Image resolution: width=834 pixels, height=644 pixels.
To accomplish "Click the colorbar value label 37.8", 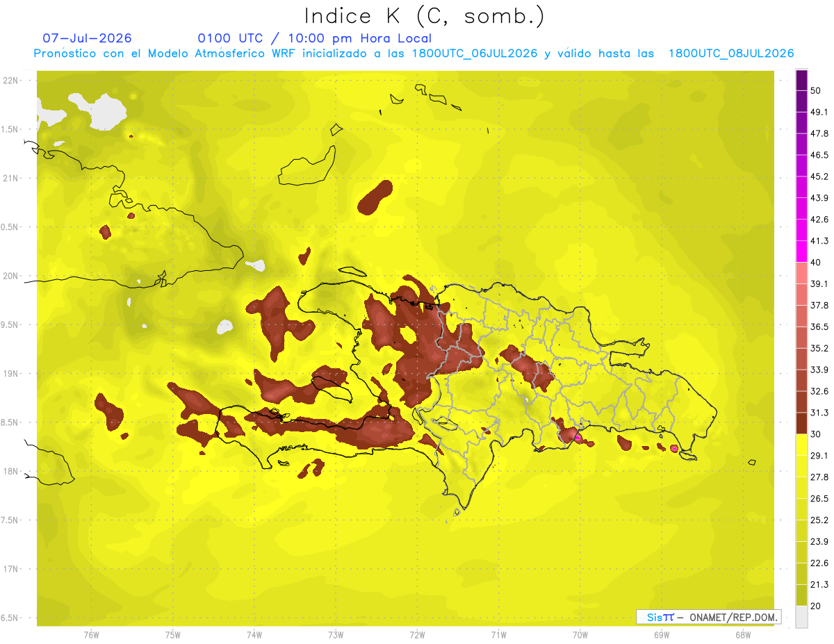I will pyautogui.click(x=820, y=305).
